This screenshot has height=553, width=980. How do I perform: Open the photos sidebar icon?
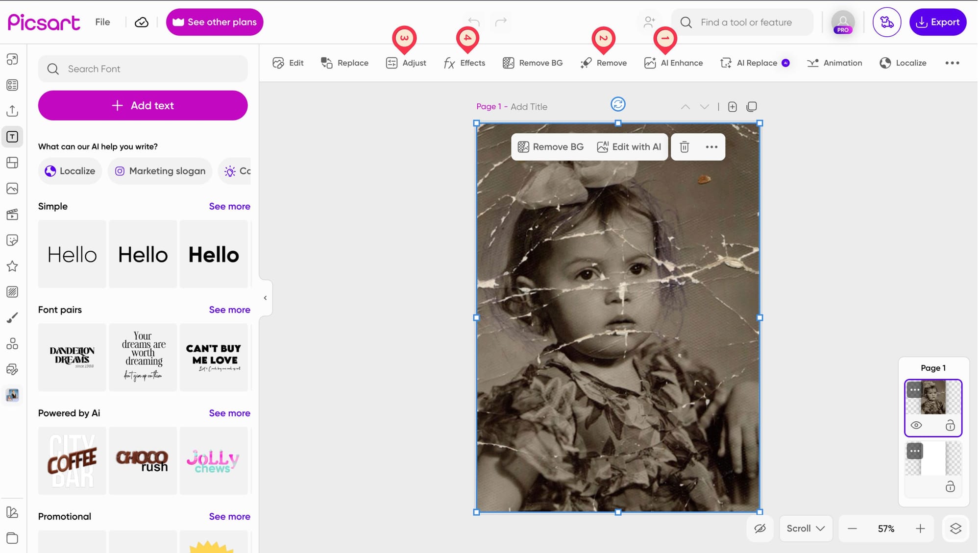12,189
